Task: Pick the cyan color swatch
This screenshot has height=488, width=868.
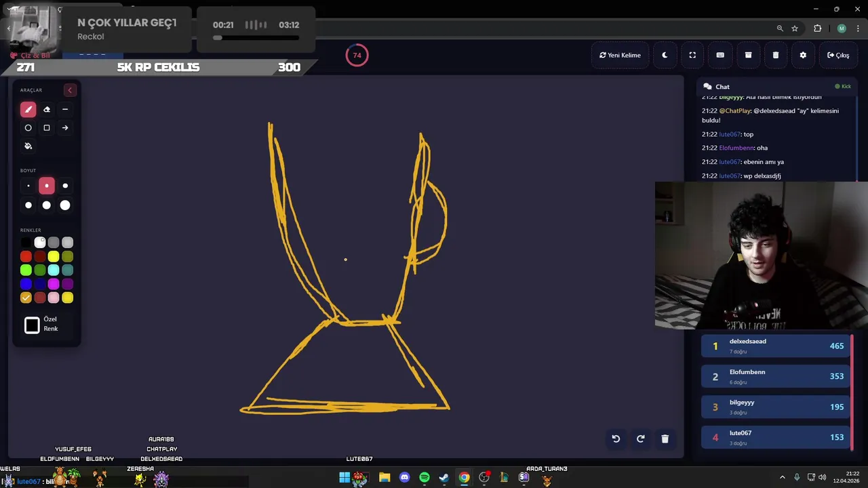Action: 54,270
